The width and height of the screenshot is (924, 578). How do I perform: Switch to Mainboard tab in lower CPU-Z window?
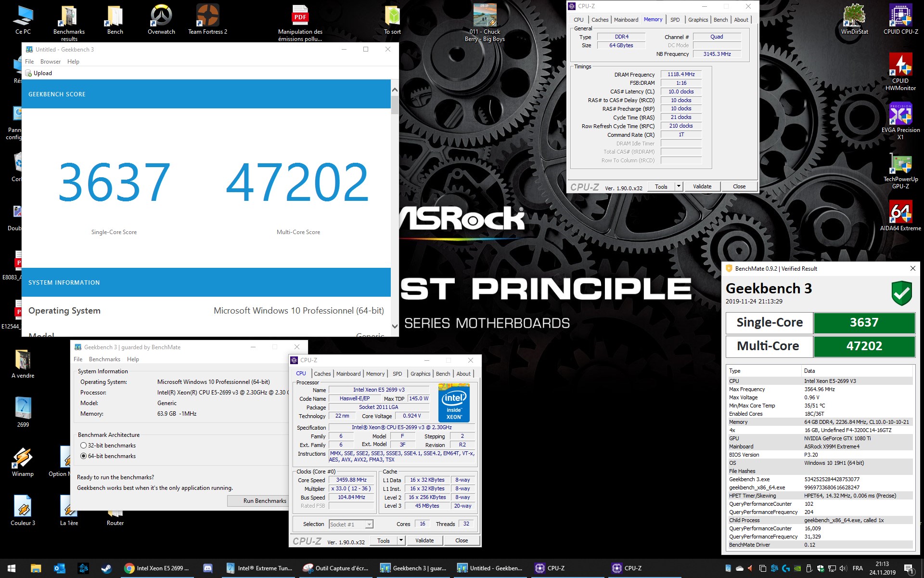pyautogui.click(x=348, y=374)
